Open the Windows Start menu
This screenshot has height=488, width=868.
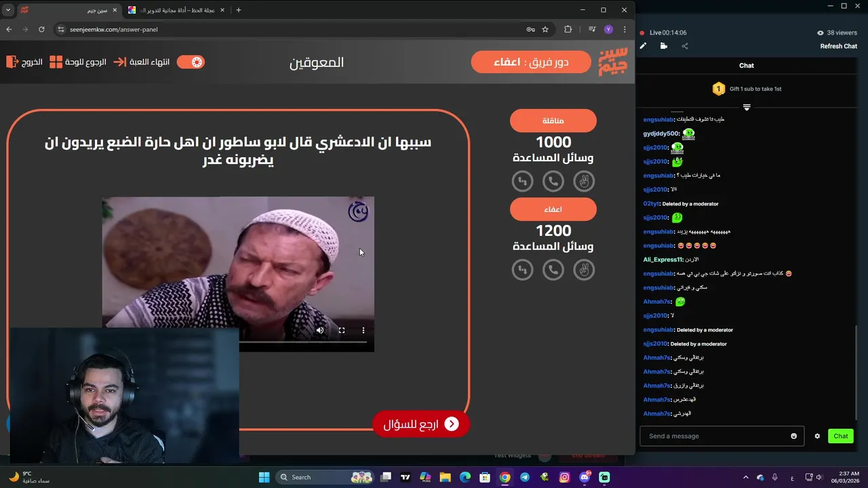[264, 477]
